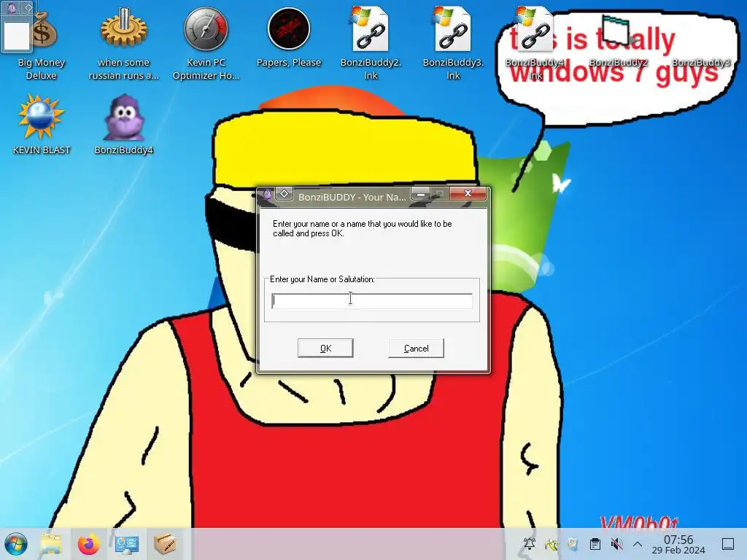Click the diamond button in the top-left mini window

point(28,7)
